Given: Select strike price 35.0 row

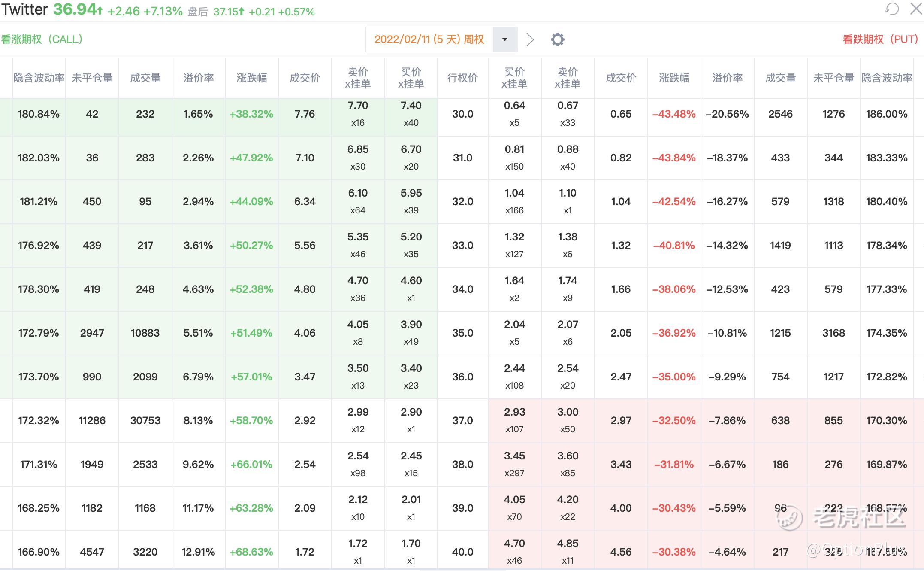Looking at the screenshot, I should (462, 333).
